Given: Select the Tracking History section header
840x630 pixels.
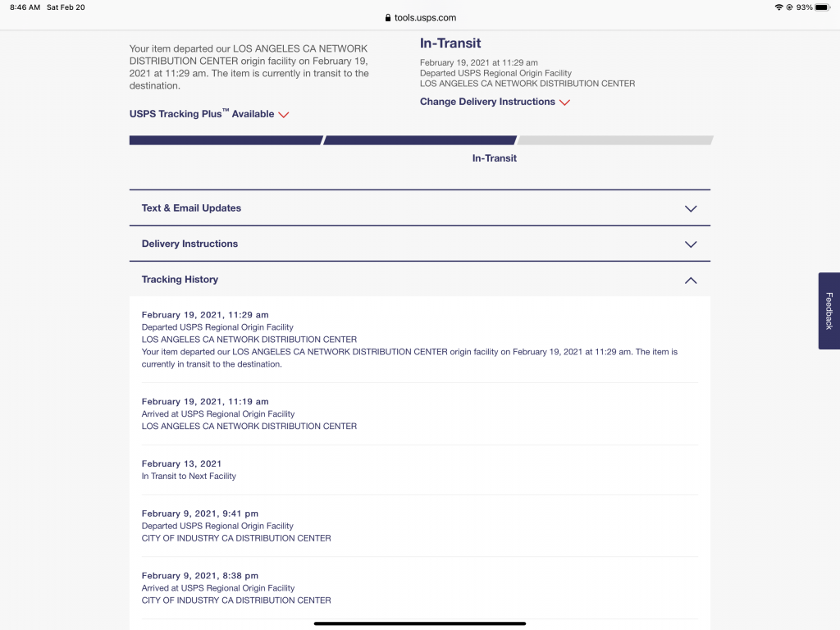Looking at the screenshot, I should (x=180, y=280).
